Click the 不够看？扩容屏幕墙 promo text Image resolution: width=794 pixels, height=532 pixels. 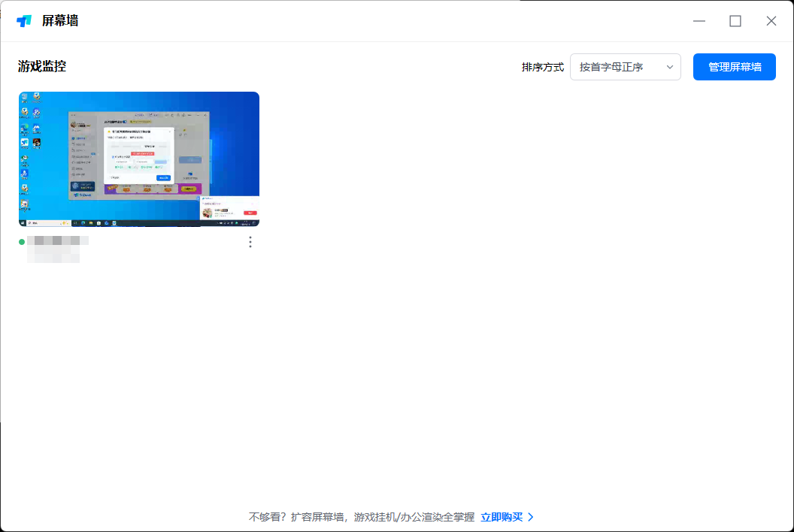point(361,517)
